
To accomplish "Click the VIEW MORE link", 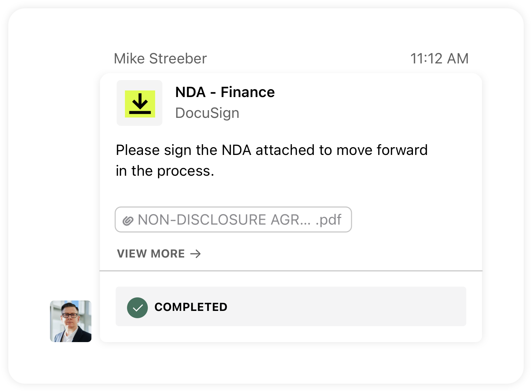I will pos(159,254).
